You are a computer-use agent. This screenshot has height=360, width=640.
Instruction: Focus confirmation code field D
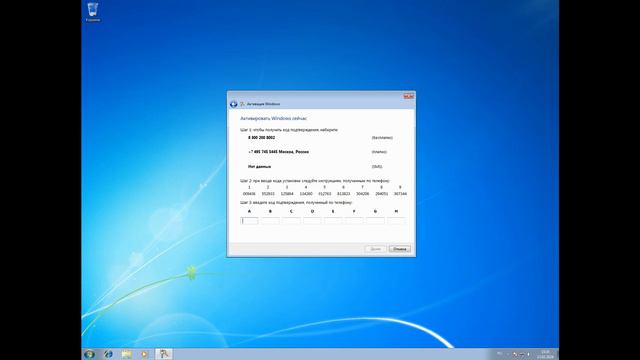[312, 221]
